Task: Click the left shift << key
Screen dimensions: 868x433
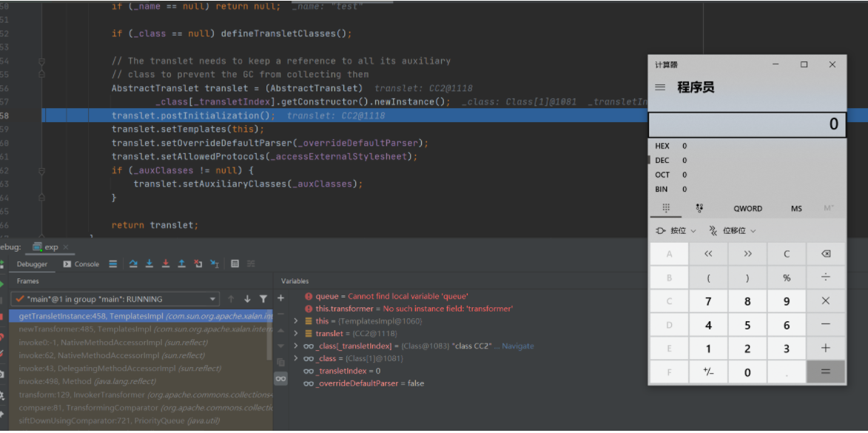Action: pyautogui.click(x=708, y=254)
